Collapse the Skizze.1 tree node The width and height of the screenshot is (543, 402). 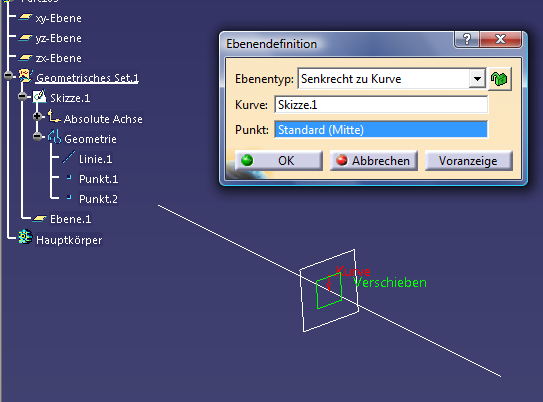[x=23, y=96]
